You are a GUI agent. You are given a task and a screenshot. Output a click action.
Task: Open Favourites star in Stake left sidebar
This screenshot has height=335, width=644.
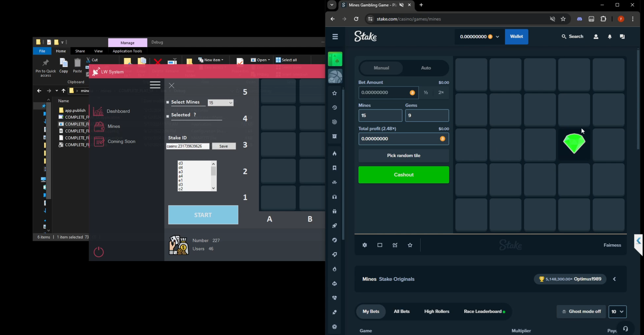pos(335,93)
